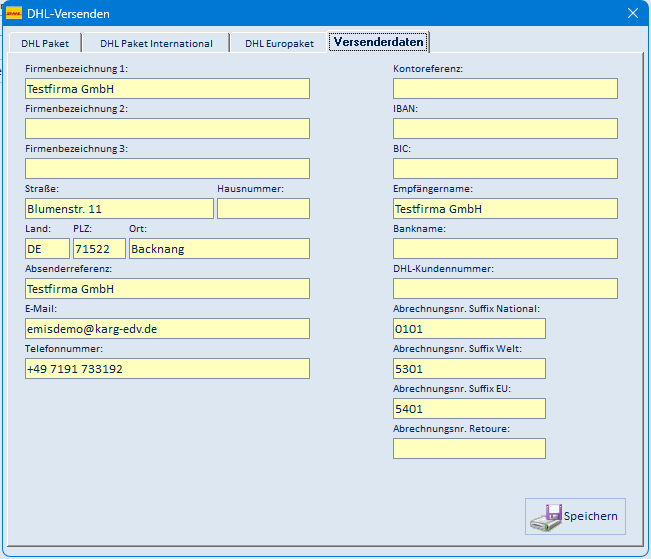Click the Straße field containing Blumenstr. 11
The height and width of the screenshot is (559, 651).
(x=119, y=208)
